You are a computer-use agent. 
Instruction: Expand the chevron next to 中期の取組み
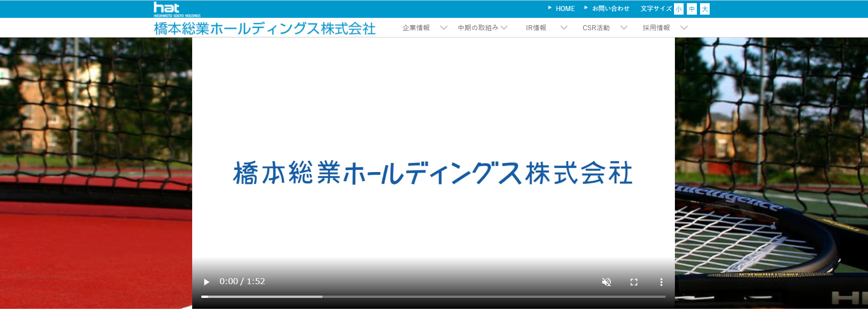coord(504,28)
